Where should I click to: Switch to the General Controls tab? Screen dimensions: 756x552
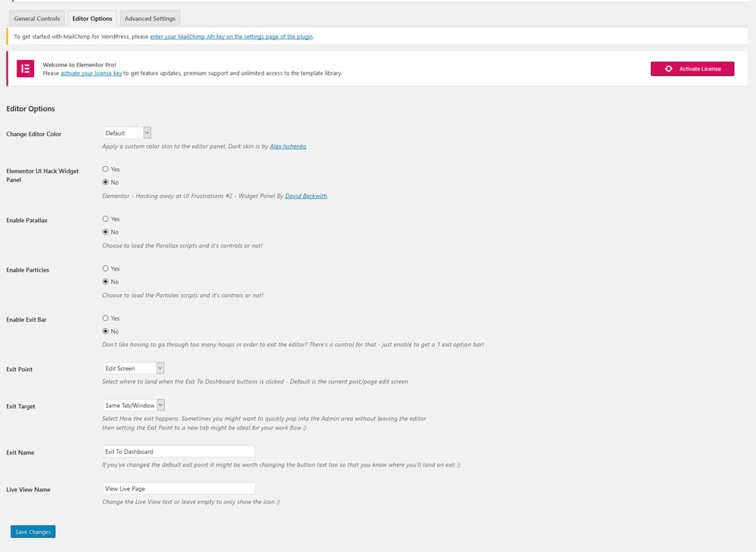point(37,18)
